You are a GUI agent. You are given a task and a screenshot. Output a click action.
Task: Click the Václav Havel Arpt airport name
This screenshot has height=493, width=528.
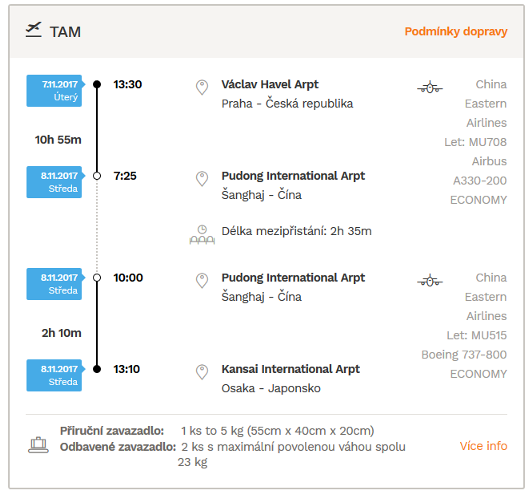(270, 85)
